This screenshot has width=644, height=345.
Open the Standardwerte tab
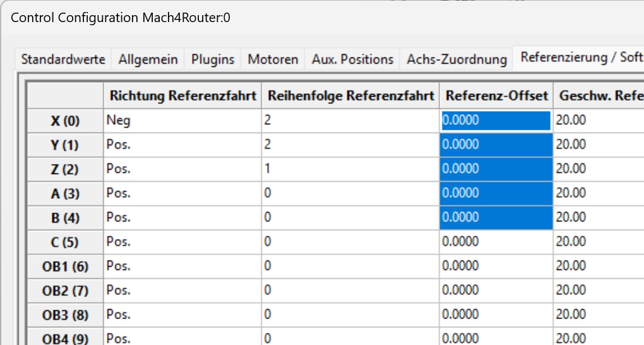(63, 59)
